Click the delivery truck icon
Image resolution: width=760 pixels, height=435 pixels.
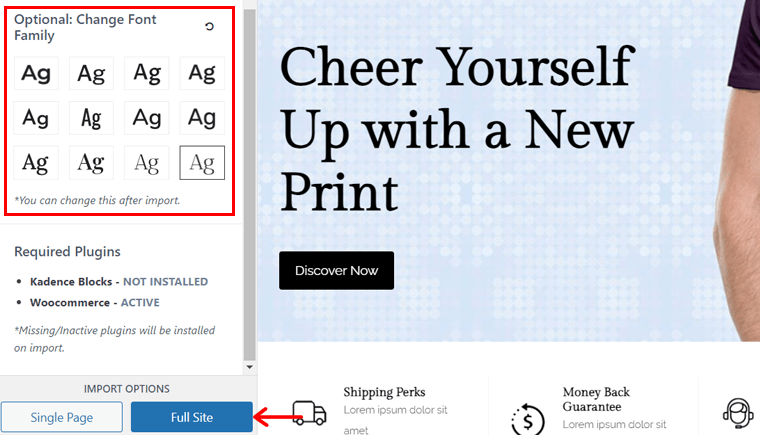point(310,413)
